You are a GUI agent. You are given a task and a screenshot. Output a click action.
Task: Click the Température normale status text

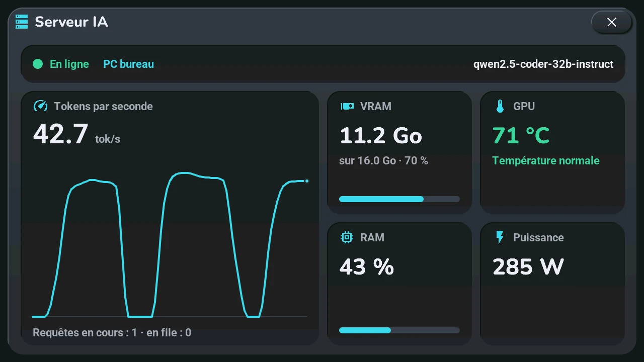(546, 161)
